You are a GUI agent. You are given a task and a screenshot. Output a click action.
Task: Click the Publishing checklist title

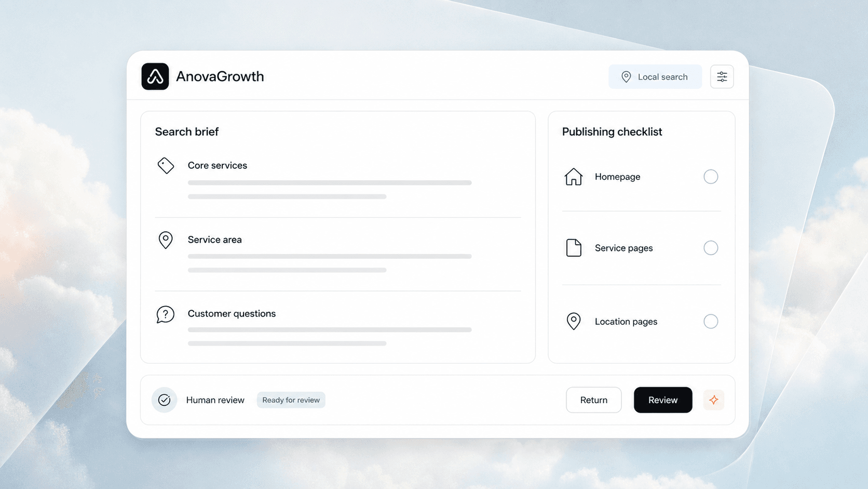point(612,131)
